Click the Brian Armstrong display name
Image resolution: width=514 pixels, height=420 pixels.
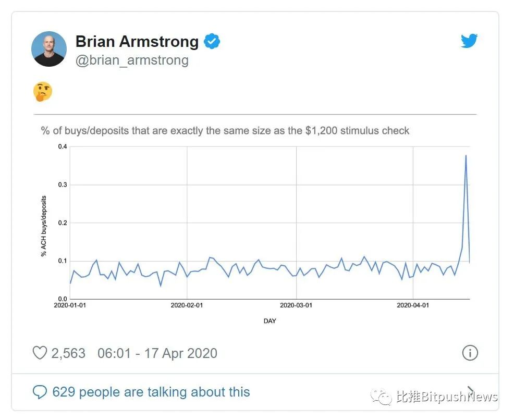click(137, 42)
